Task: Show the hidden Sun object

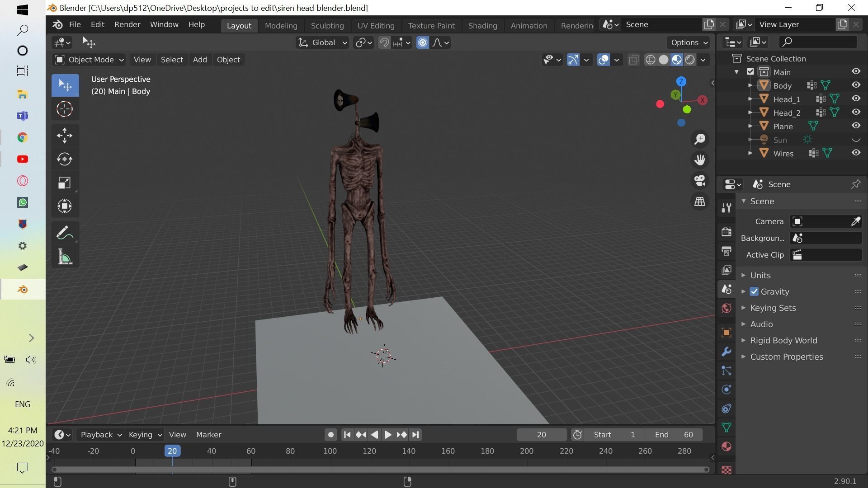Action: coord(856,140)
